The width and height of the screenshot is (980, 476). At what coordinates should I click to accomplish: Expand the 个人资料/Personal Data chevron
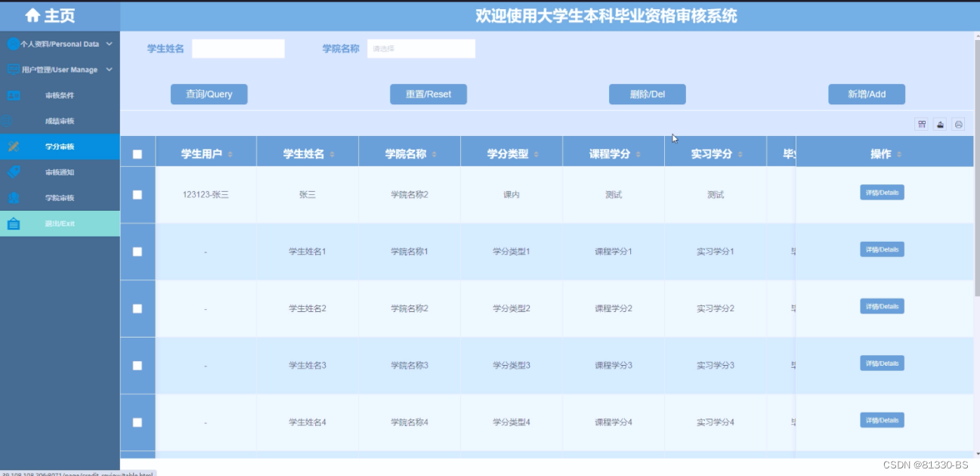pos(109,44)
